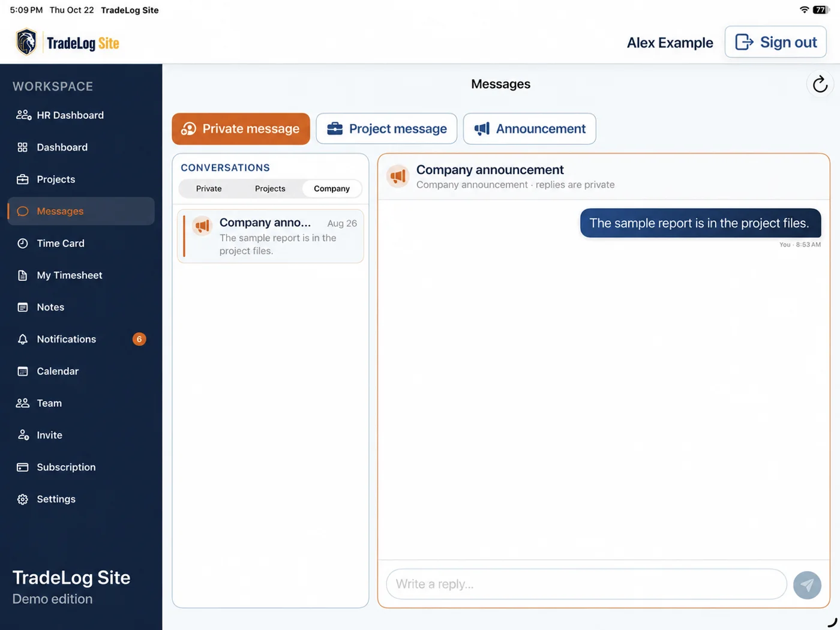Click the You · 8:53 AM timestamp
840x630 pixels.
point(800,245)
